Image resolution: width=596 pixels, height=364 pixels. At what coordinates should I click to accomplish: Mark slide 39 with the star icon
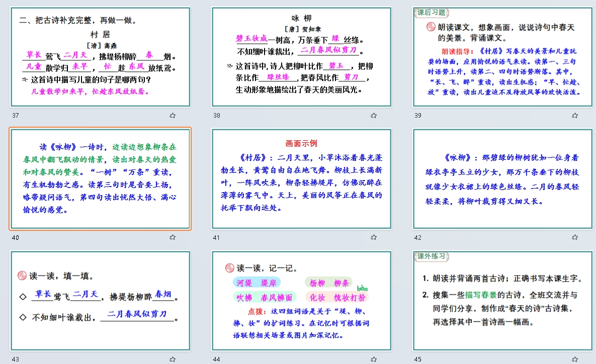pyautogui.click(x=574, y=115)
